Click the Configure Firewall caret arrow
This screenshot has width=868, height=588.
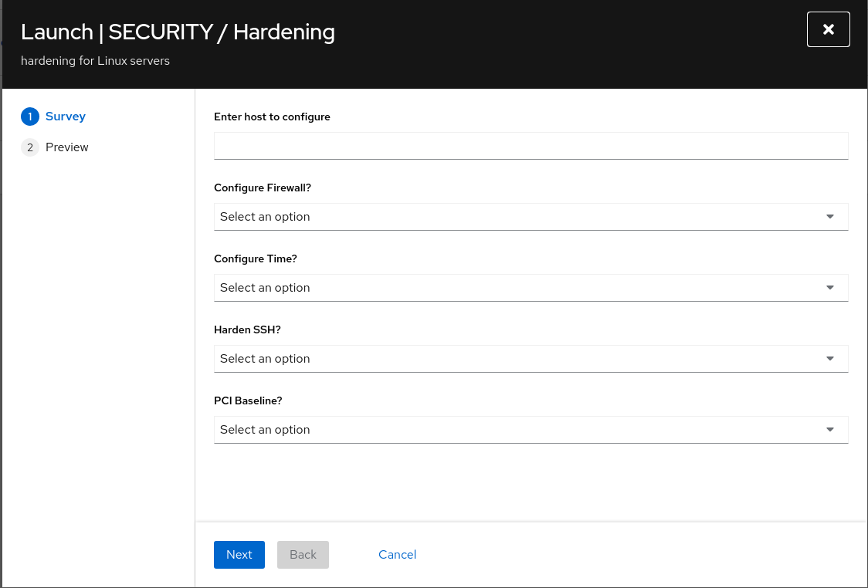(830, 217)
